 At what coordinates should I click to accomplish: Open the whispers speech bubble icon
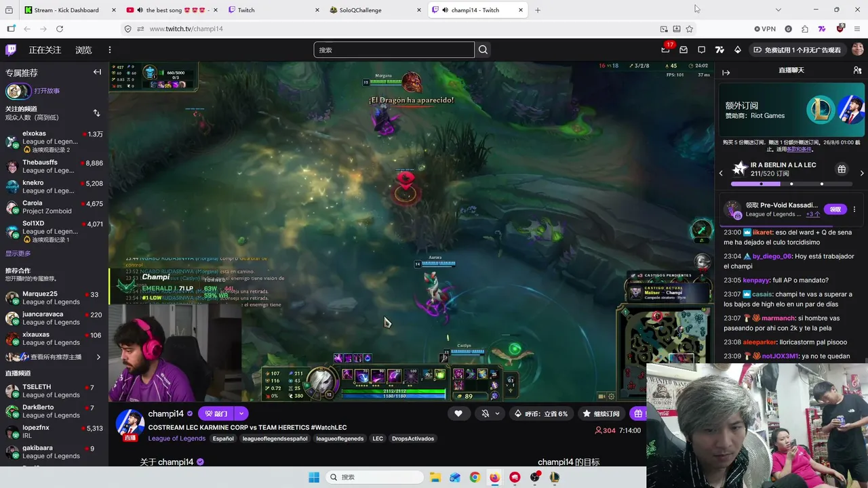coord(702,49)
